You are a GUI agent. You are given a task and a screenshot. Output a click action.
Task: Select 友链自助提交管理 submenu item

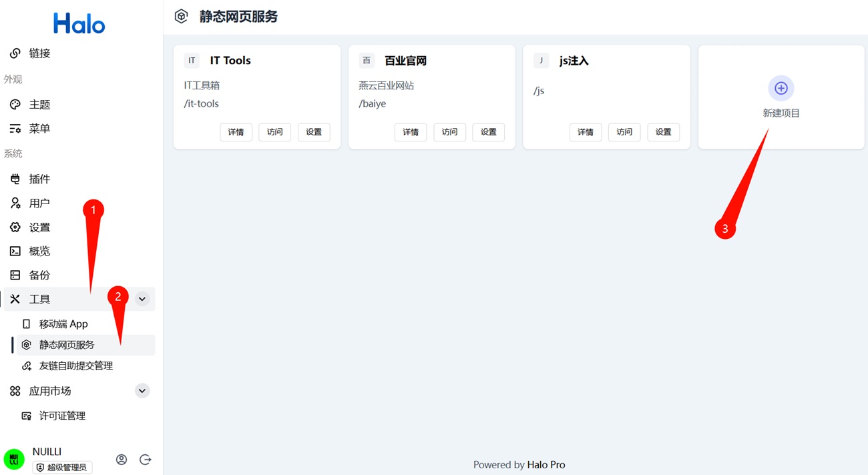[x=75, y=366]
